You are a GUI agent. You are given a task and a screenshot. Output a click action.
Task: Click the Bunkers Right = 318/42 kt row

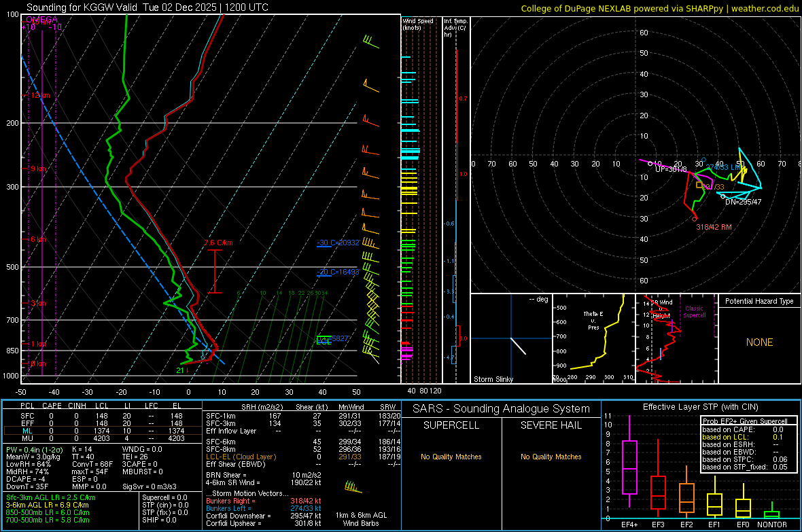click(264, 501)
